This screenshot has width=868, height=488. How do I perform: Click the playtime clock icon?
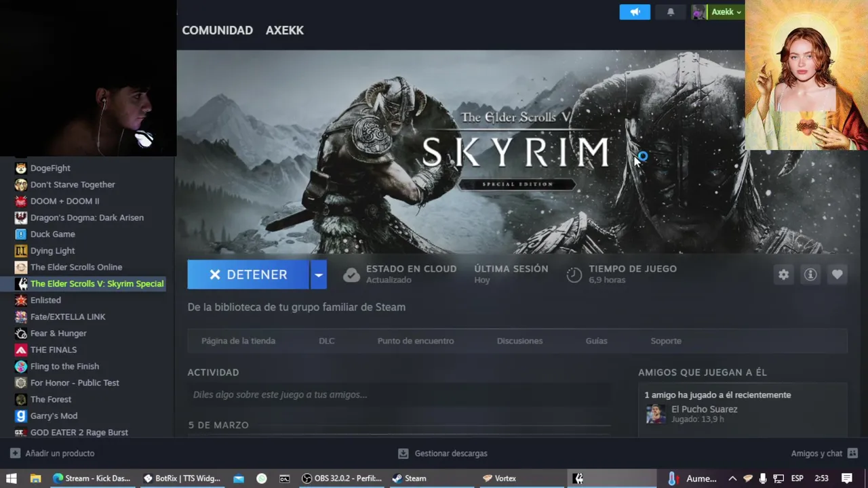574,274
